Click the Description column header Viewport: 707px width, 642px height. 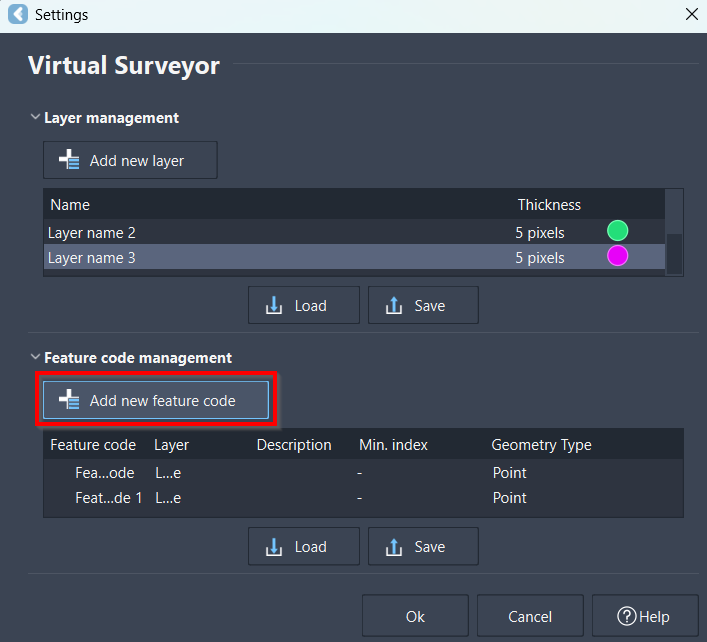coord(294,445)
